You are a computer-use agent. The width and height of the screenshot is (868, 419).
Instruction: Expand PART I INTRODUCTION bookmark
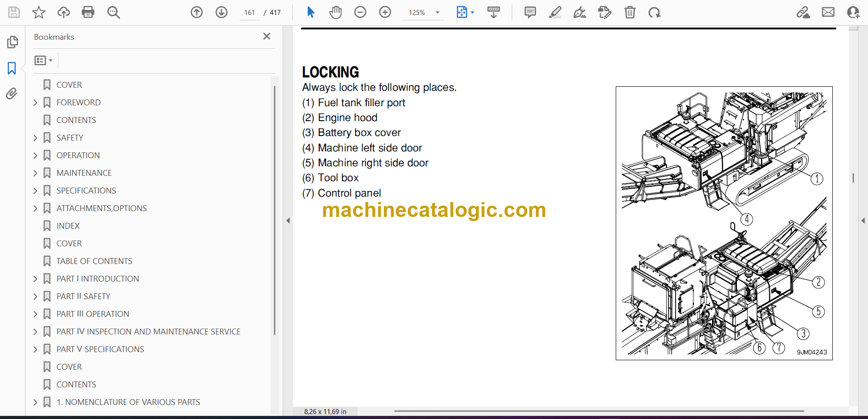pos(36,279)
